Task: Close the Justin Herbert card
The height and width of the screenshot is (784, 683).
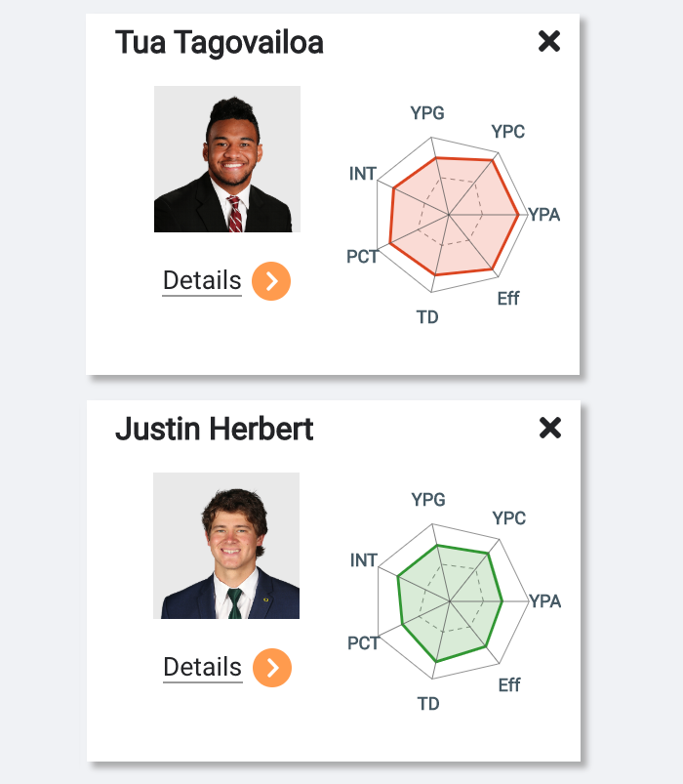Action: click(550, 428)
